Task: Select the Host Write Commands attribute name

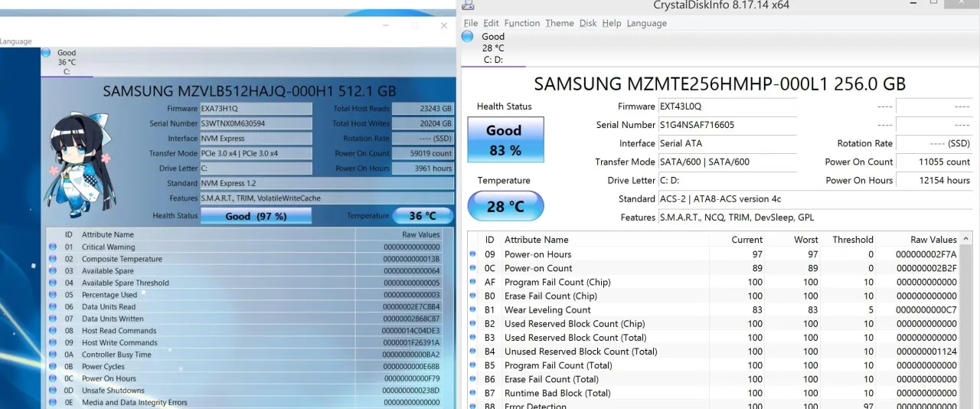Action: (x=119, y=342)
